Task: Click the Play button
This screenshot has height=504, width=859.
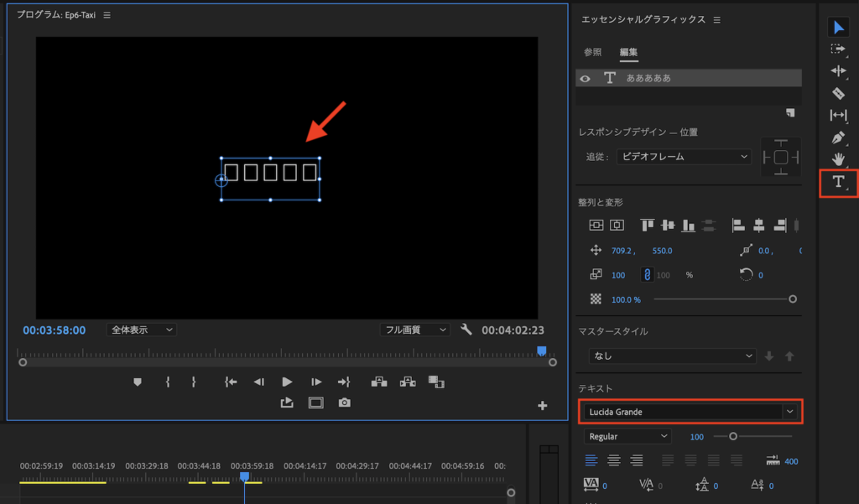Action: (287, 382)
